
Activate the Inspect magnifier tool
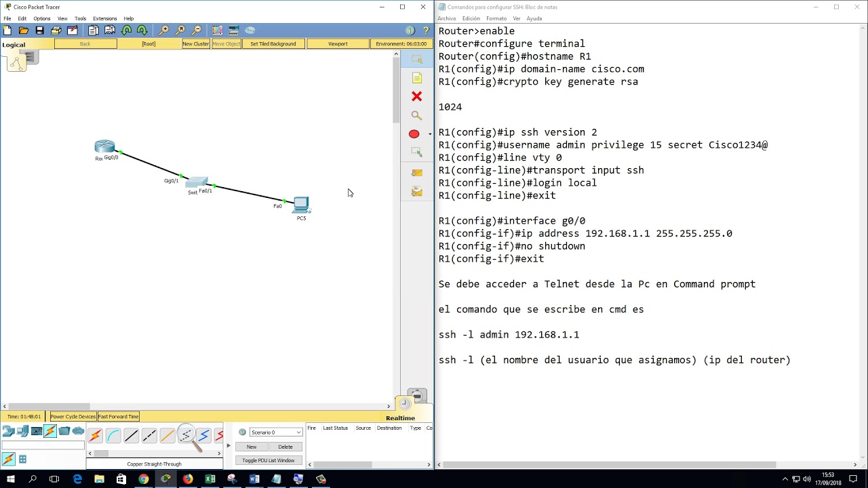click(x=416, y=115)
